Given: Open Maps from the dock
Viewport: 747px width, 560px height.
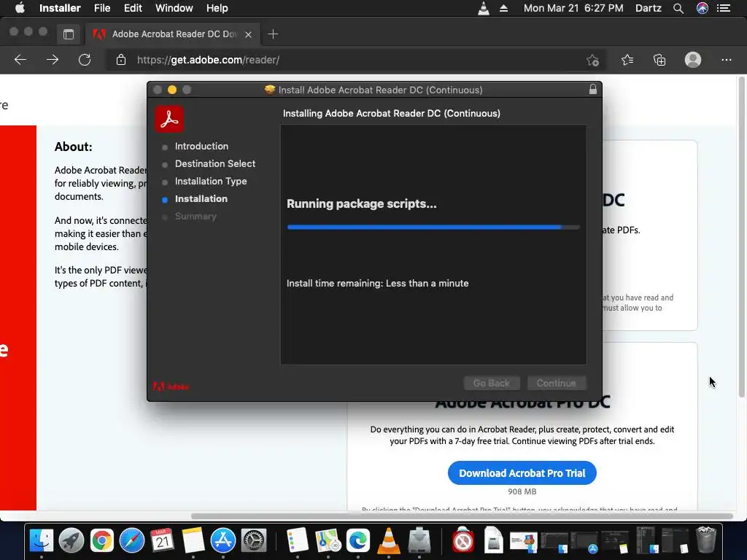Looking at the screenshot, I should [328, 540].
